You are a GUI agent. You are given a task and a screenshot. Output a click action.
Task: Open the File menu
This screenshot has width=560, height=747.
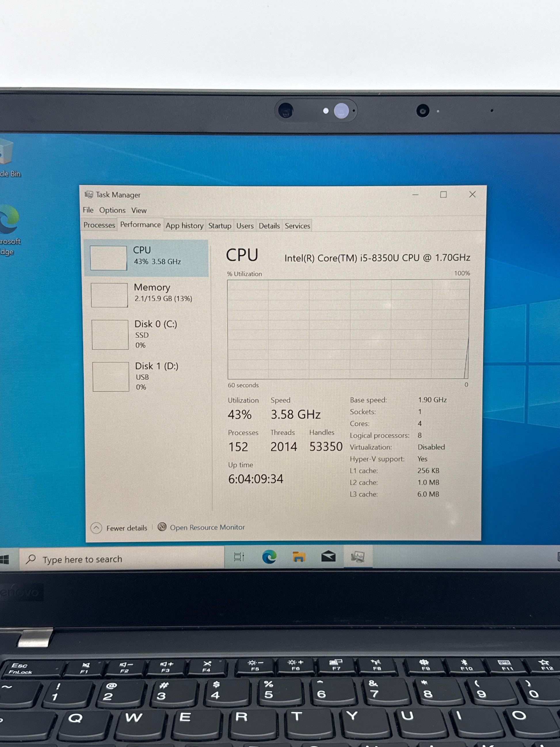tap(88, 210)
